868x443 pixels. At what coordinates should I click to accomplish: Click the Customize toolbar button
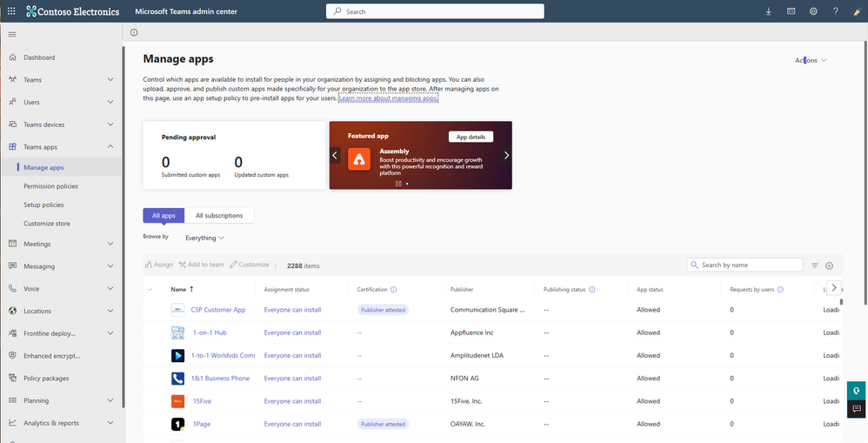pyautogui.click(x=249, y=265)
